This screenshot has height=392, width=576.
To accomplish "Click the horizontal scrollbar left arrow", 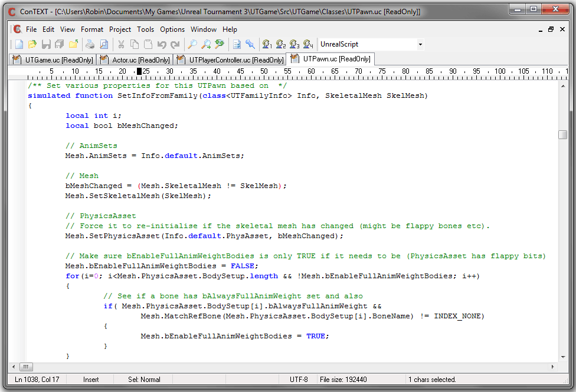I will [14, 366].
